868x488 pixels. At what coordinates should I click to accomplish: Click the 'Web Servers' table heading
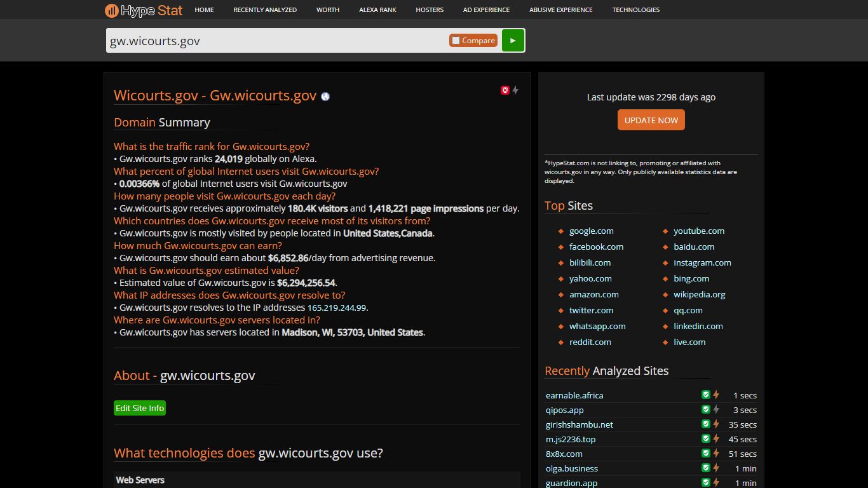pos(140,480)
